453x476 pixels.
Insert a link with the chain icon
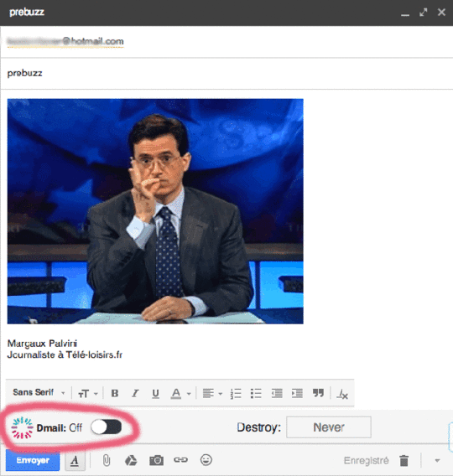click(180, 460)
